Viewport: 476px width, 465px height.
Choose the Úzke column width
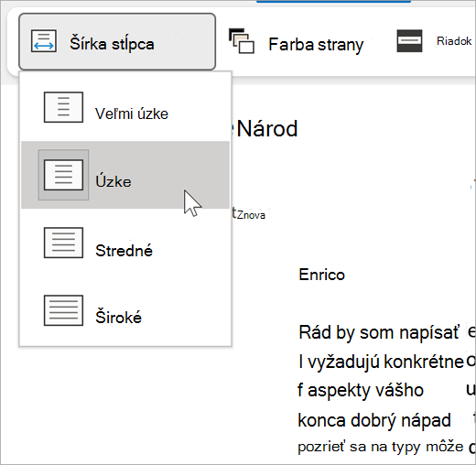pos(125,175)
